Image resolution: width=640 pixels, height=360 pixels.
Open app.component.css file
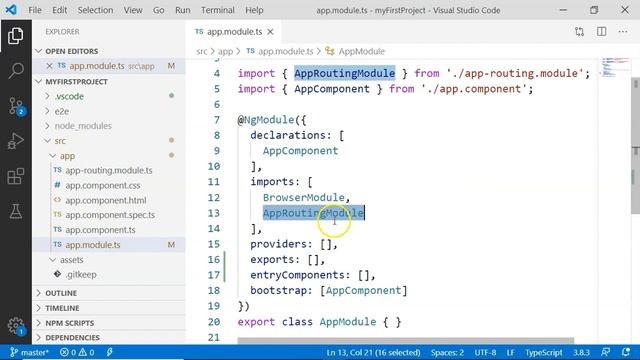tap(109, 185)
